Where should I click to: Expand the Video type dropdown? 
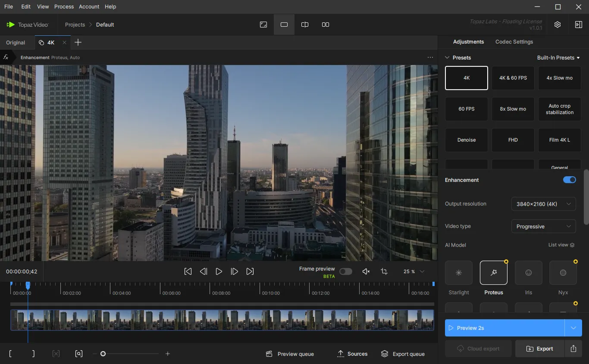543,227
